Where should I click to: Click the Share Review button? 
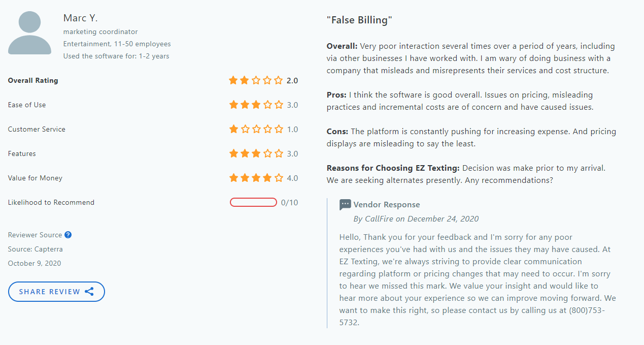(x=56, y=291)
